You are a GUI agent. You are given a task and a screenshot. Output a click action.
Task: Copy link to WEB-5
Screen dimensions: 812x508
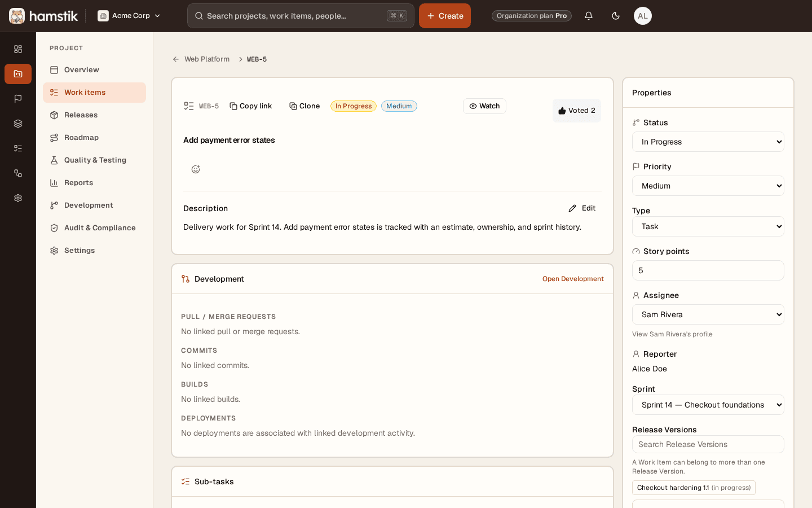pyautogui.click(x=251, y=106)
